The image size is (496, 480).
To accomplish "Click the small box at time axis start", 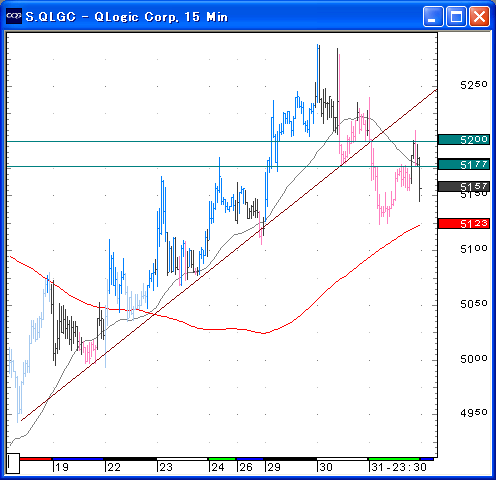I will pos(13,463).
